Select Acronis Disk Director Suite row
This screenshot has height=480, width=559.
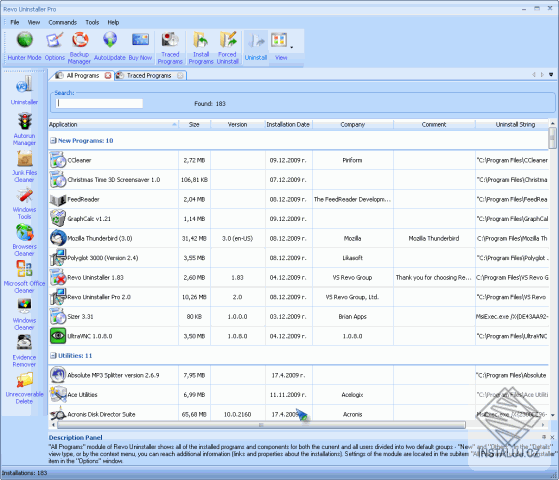298,414
